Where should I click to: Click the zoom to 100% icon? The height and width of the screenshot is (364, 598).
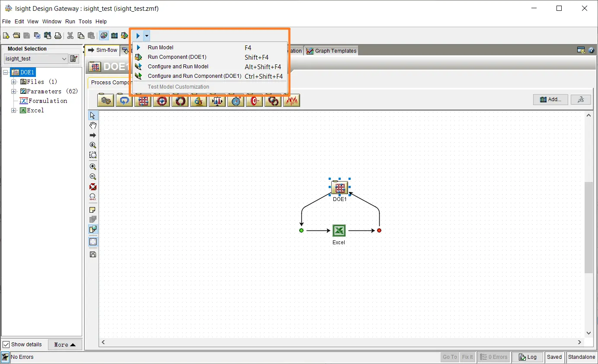click(93, 197)
